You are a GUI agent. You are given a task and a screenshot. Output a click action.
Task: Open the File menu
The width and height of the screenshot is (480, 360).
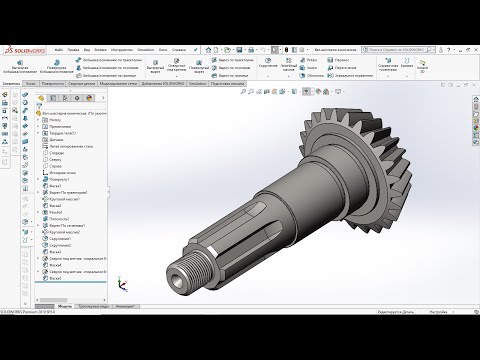tap(59, 50)
